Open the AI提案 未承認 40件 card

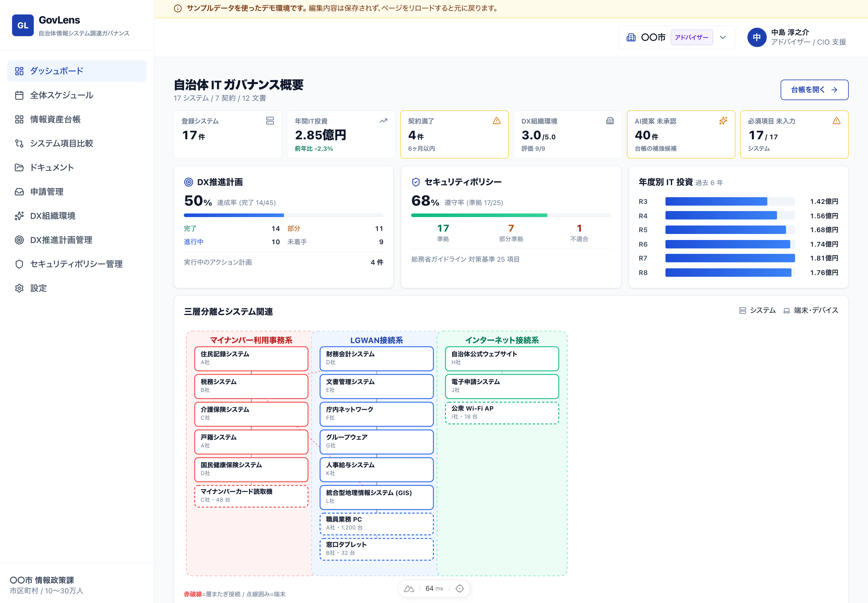(681, 134)
